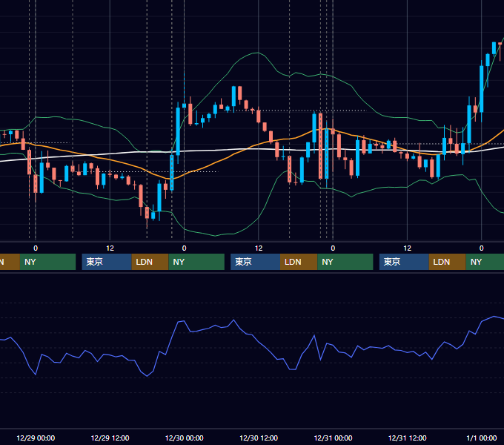
Task: Click the 1/1 00:00 date axis label
Action: click(x=482, y=438)
